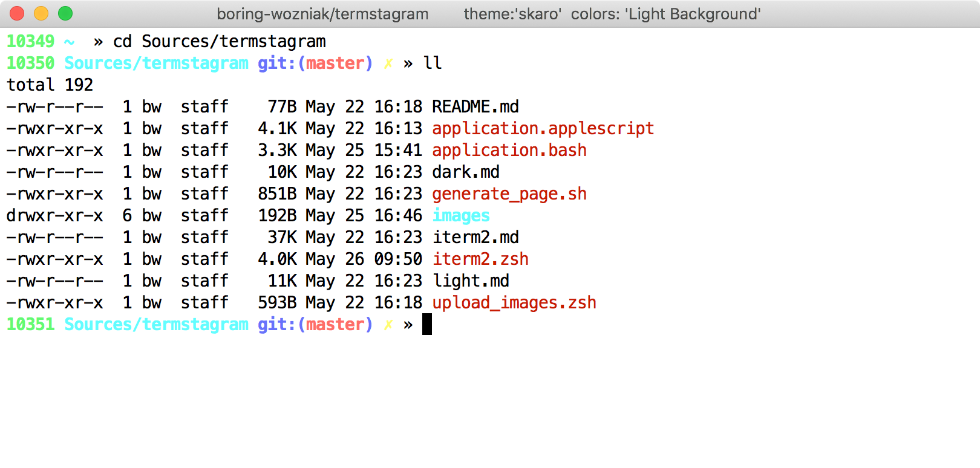Select the generate_page.sh filename
This screenshot has width=980, height=468.
pyautogui.click(x=509, y=194)
